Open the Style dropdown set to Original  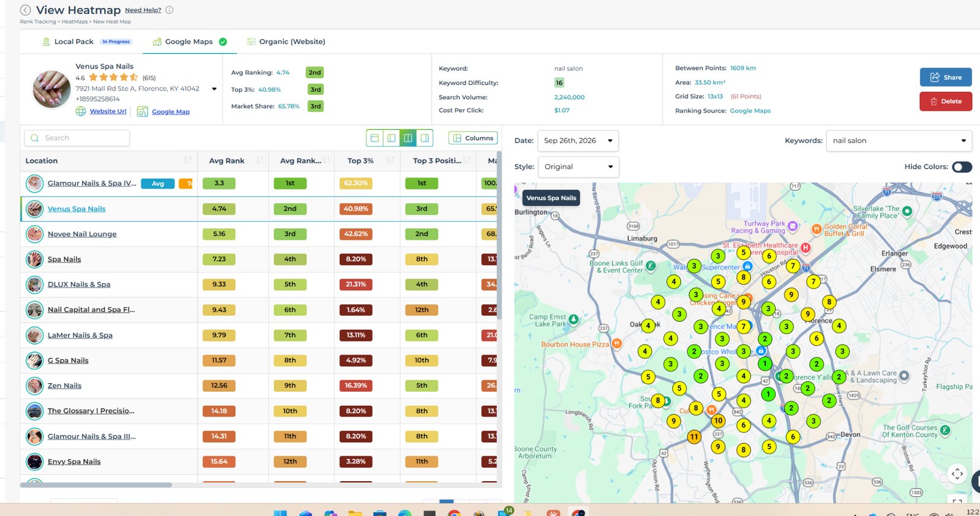(578, 166)
